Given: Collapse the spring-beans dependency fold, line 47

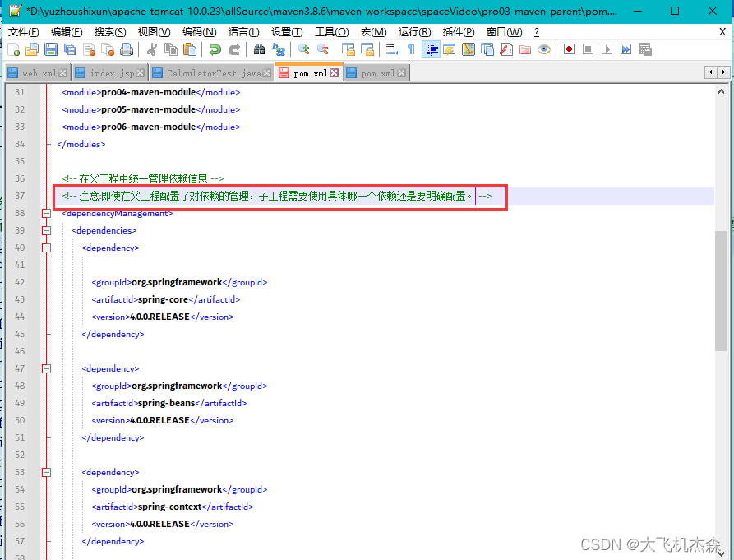Looking at the screenshot, I should point(46,368).
